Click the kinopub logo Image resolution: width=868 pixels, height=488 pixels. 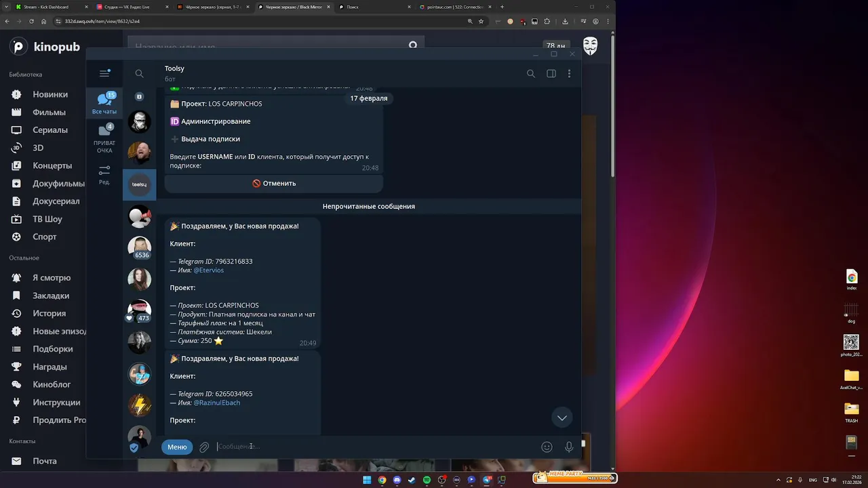coord(45,47)
